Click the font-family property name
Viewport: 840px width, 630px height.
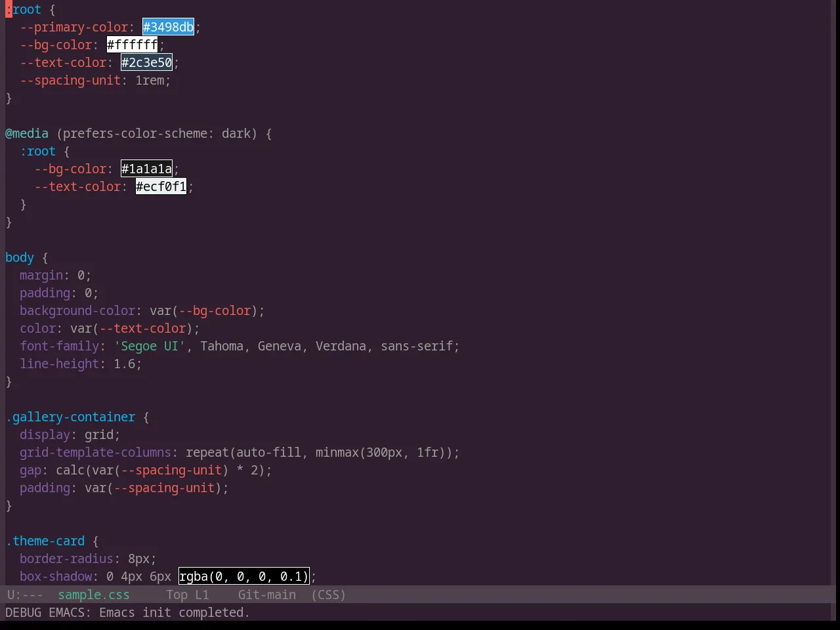pos(60,346)
